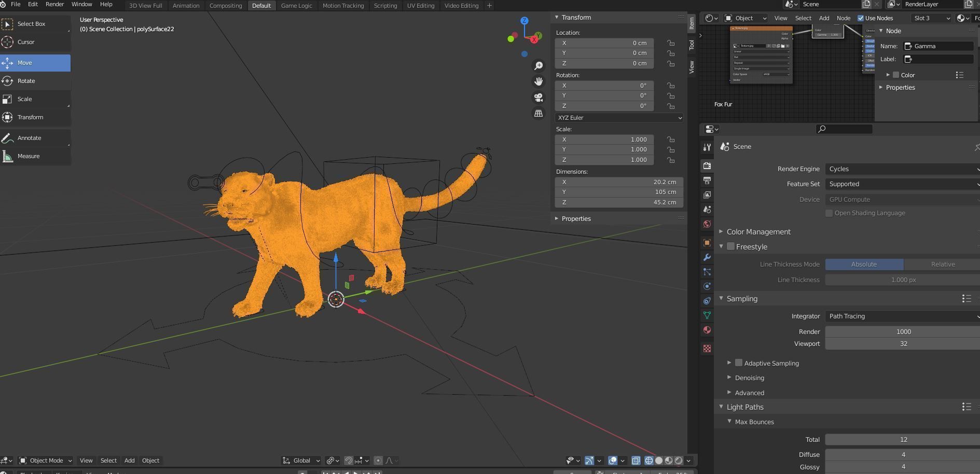This screenshot has height=474, width=980.
Task: Click the viewport header Add button
Action: tap(129, 461)
